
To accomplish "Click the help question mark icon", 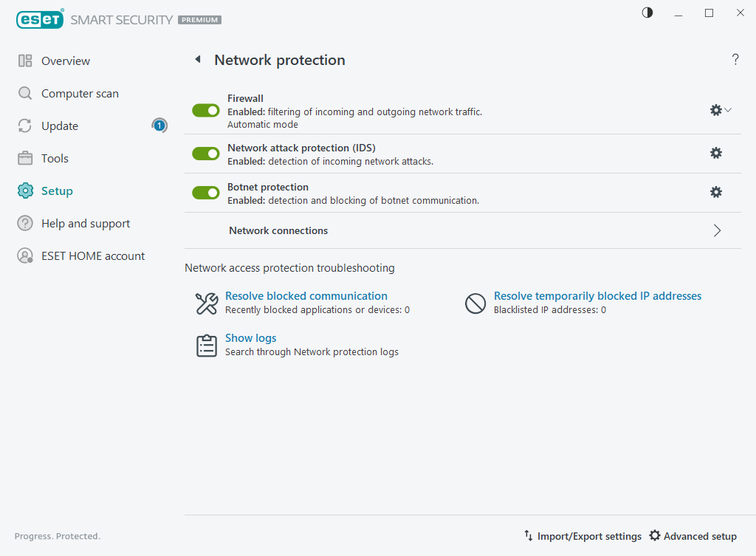I will click(735, 60).
